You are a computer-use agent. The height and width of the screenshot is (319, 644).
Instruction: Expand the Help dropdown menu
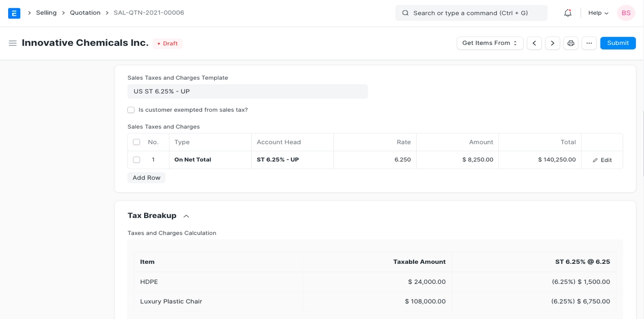click(x=598, y=13)
